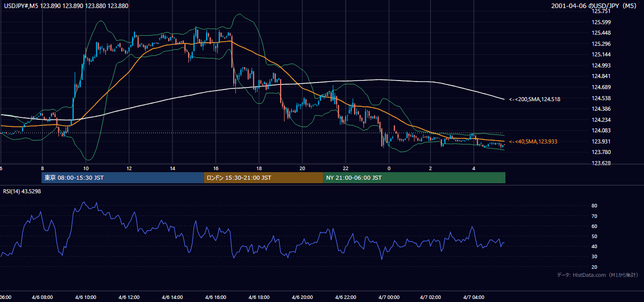Click the 4/6 16:00 time axis label
The width and height of the screenshot is (644, 302).
(216, 297)
